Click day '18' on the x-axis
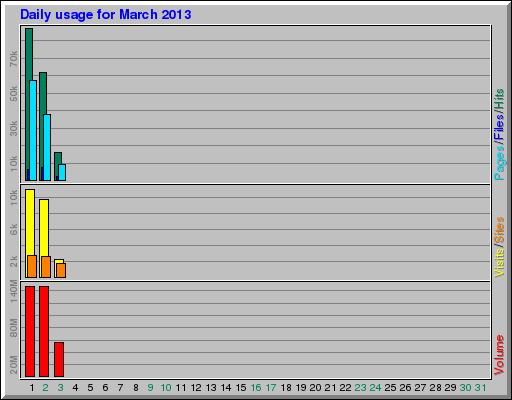The height and width of the screenshot is (400, 512). coord(286,388)
